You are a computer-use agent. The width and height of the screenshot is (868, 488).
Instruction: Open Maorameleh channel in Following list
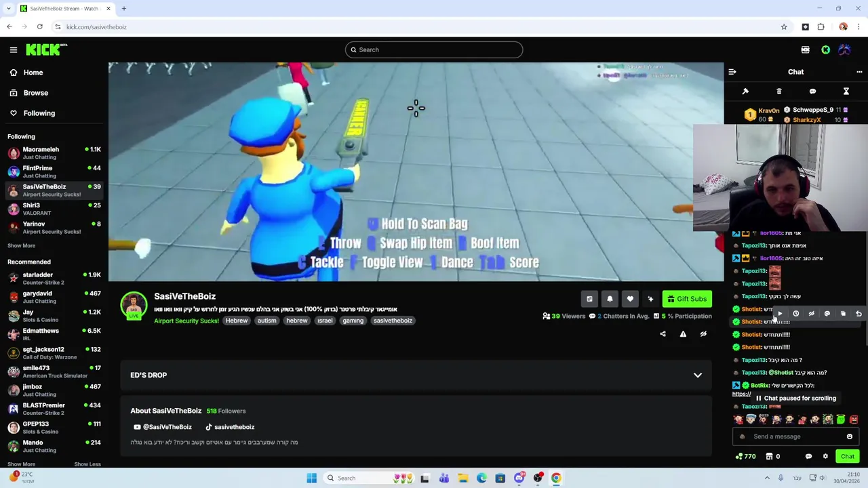[54, 153]
